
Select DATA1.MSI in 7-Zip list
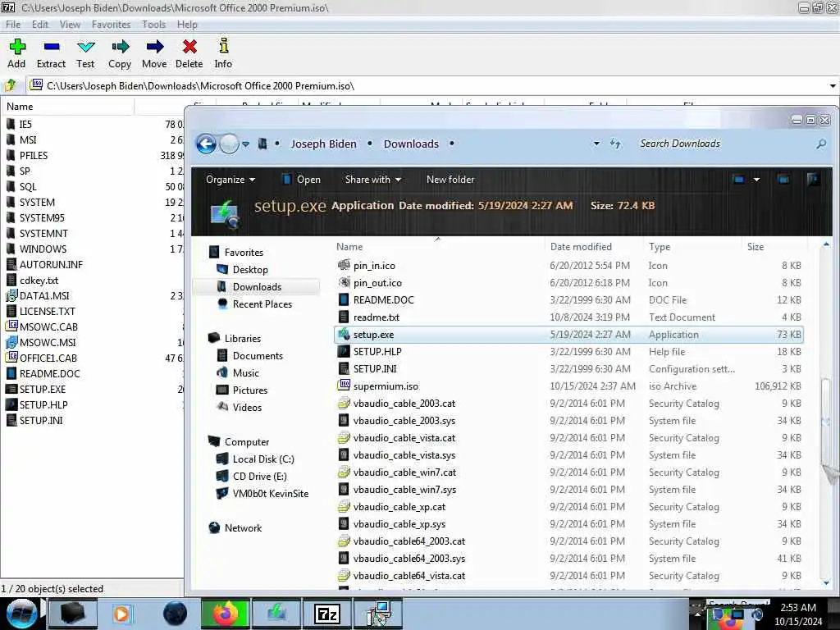click(x=44, y=295)
